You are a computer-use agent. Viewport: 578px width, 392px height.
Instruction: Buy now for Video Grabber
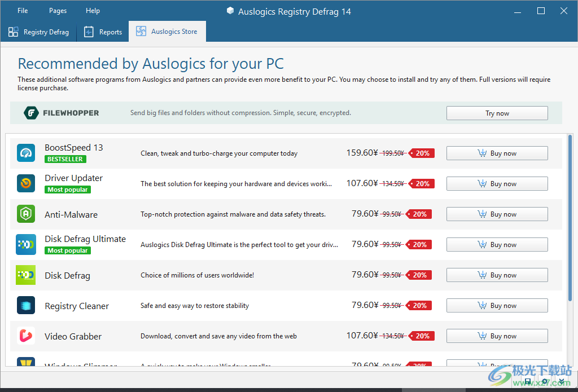pos(497,336)
